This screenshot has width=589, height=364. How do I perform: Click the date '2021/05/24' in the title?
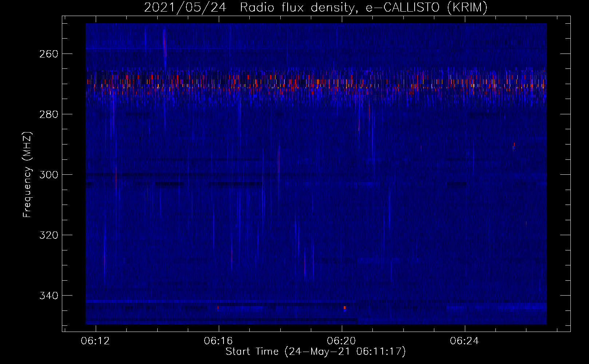pos(185,7)
